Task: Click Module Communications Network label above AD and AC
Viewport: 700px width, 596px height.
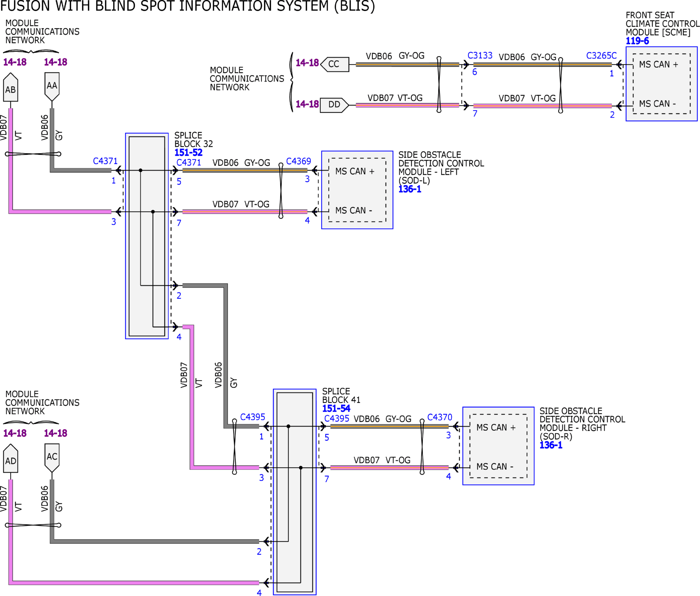Action: click(42, 403)
